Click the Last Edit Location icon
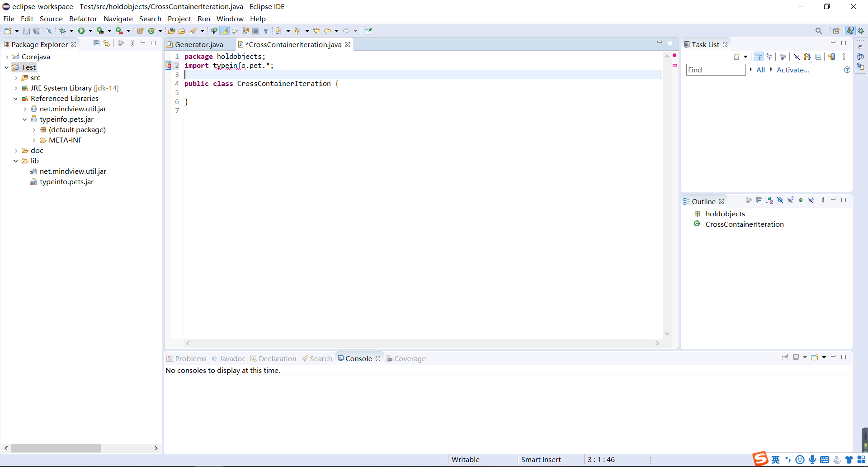 pyautogui.click(x=316, y=31)
